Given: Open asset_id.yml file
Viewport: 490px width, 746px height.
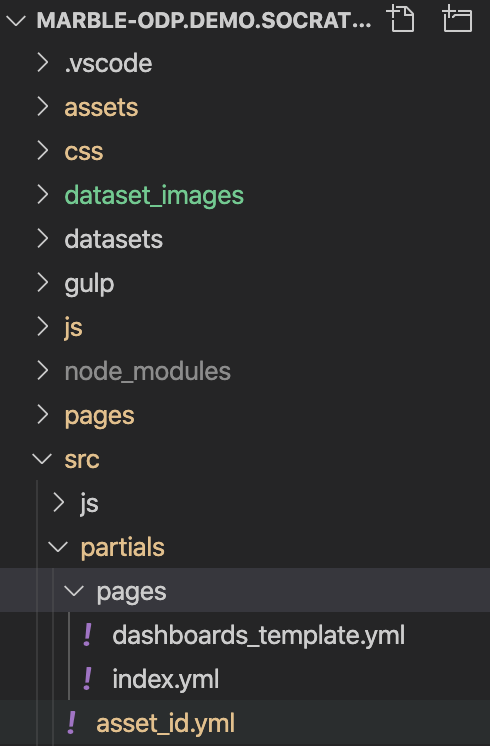Looking at the screenshot, I should (166, 724).
